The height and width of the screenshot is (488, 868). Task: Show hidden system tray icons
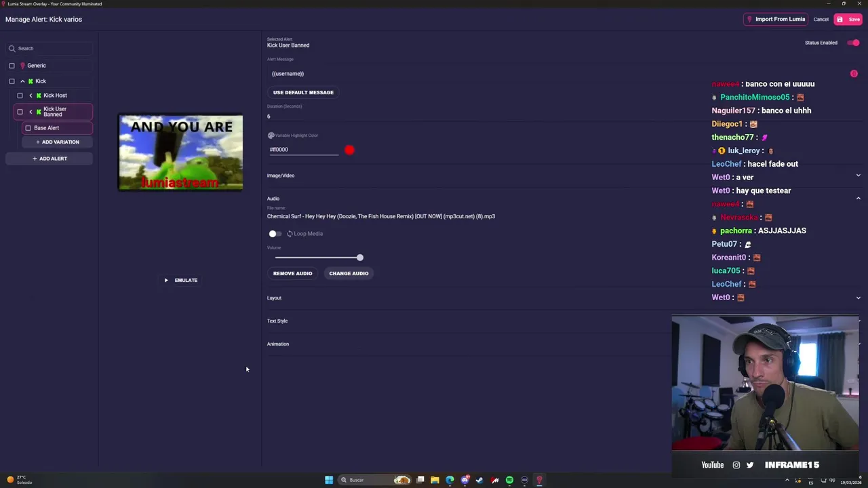coord(787,480)
